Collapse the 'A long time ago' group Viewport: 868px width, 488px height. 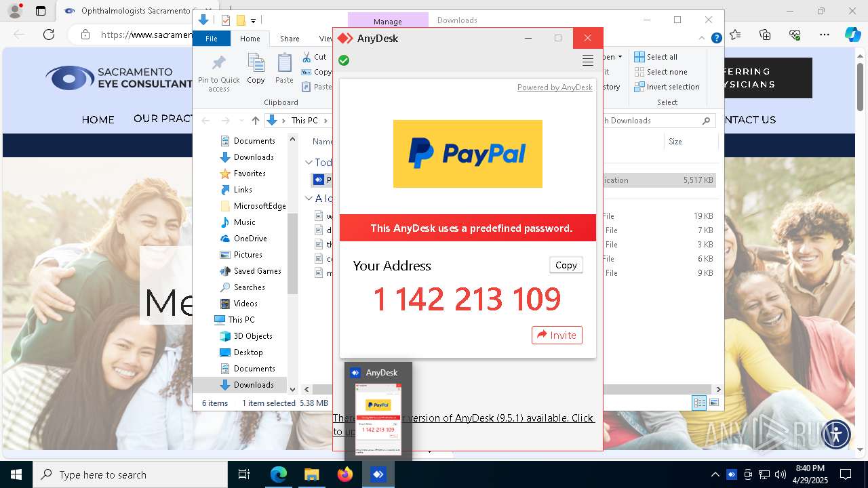coord(309,199)
